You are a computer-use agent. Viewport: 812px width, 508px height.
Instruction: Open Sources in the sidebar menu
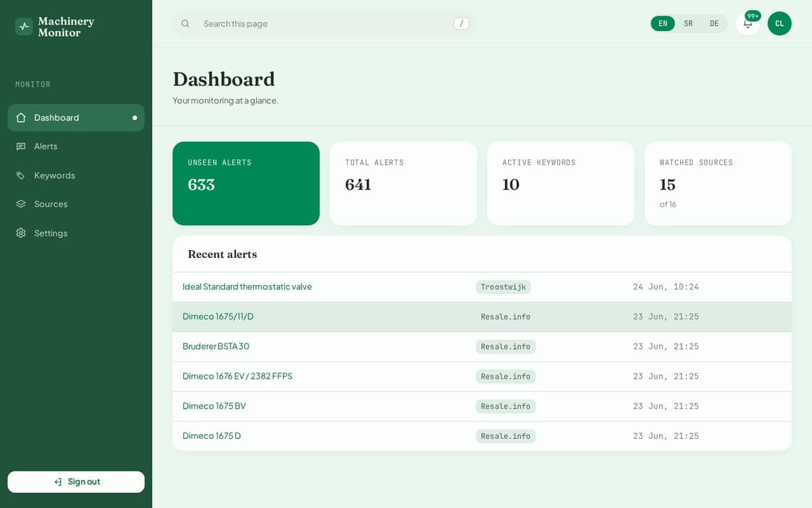pos(76,204)
